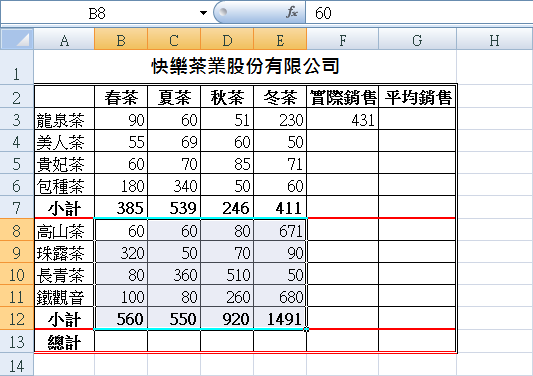Viewport: 533px width, 376px height.
Task: Click the subtotal cell 550
Action: [174, 318]
